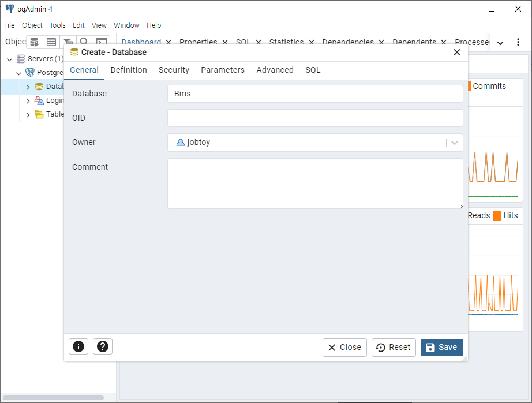The height and width of the screenshot is (403, 532).
Task: Click the Tablespaces folder icon in tree
Action: [39, 114]
